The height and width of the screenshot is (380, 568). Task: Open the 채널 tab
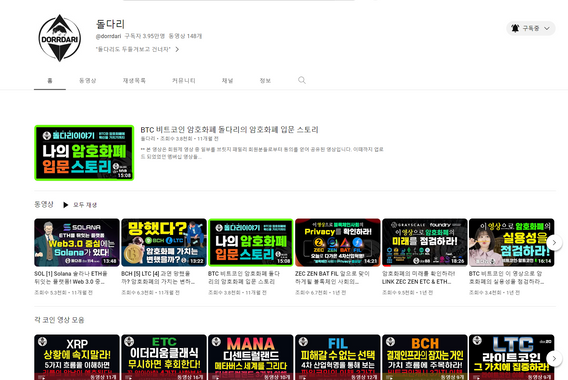(227, 80)
